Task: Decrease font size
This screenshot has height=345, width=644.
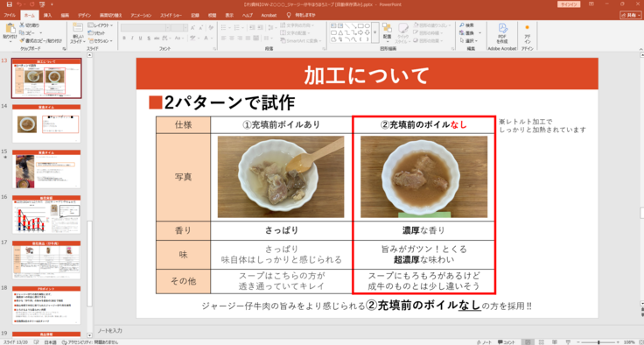Action: point(201,27)
